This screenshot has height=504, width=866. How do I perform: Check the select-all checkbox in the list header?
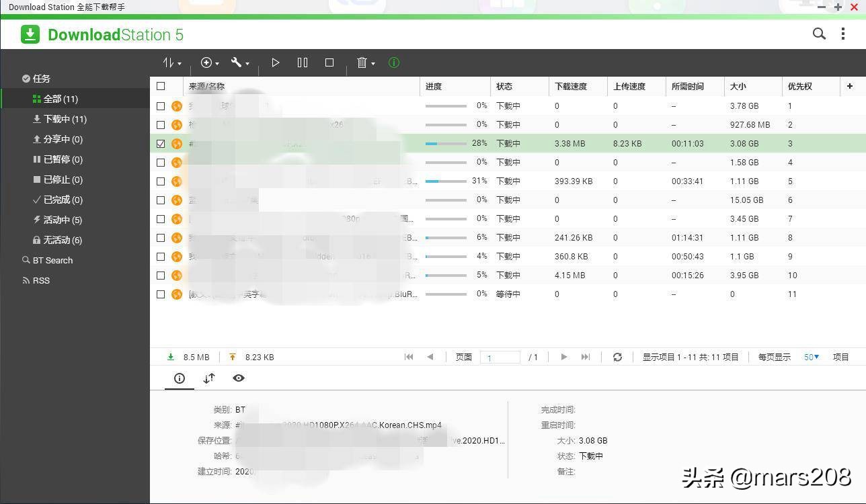click(x=161, y=86)
